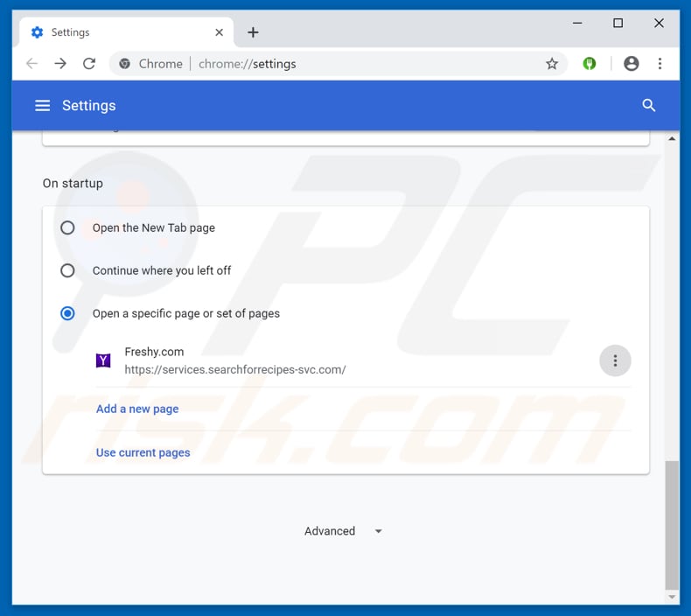Maximize the Chrome window

click(618, 23)
